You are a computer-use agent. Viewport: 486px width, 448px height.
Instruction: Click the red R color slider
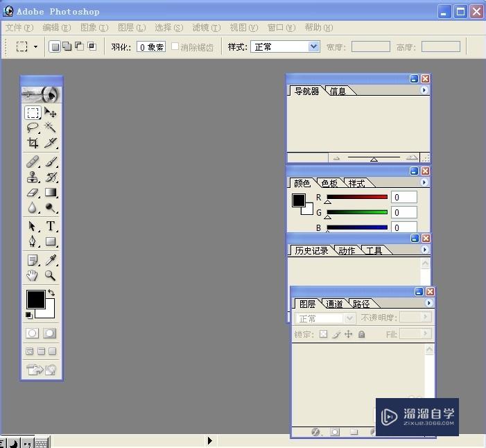[x=357, y=197]
